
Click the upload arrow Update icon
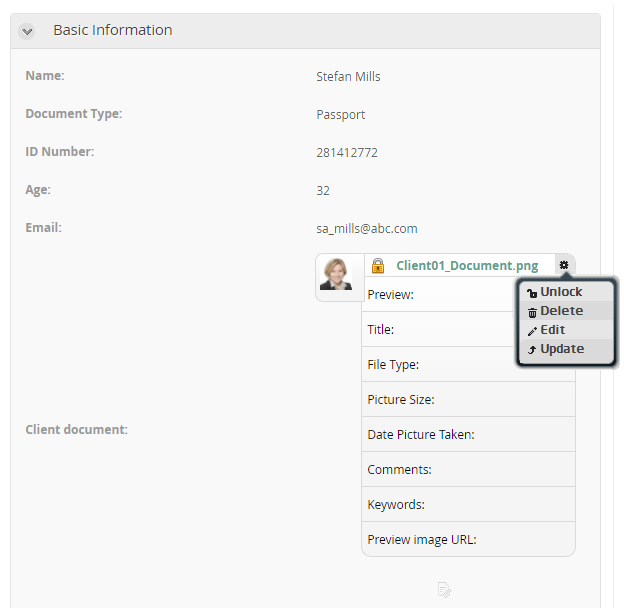[x=532, y=350]
